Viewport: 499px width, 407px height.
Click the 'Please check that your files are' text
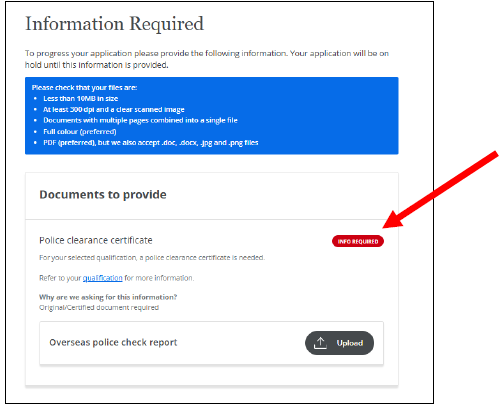click(84, 88)
